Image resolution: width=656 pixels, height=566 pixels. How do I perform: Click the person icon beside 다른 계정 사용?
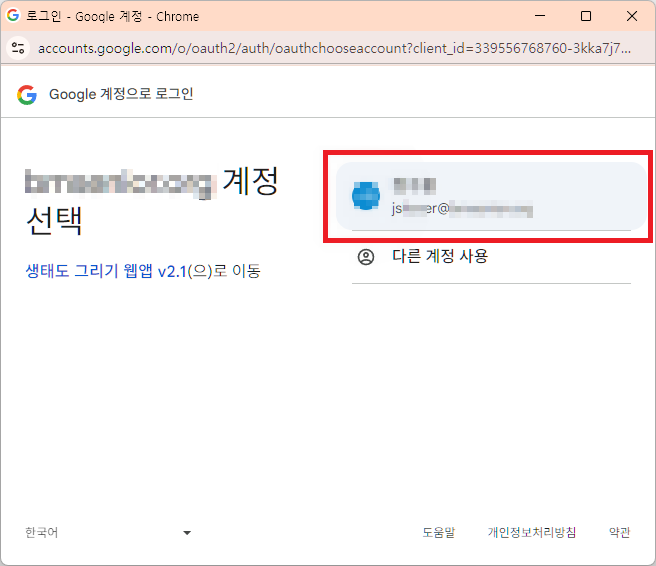366,257
